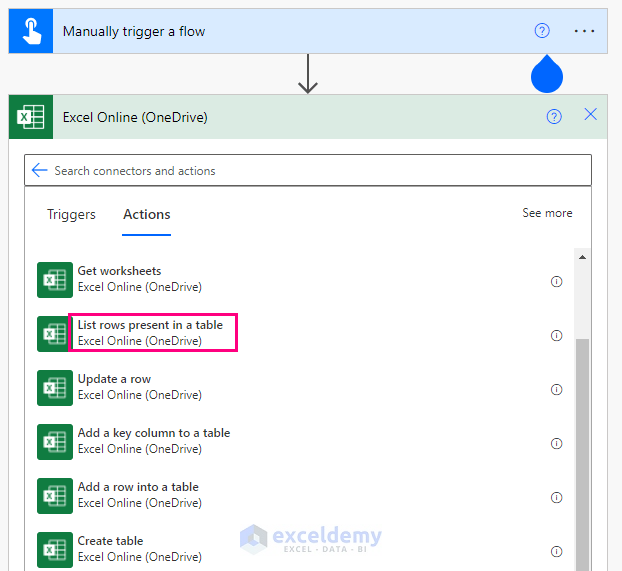Image resolution: width=622 pixels, height=571 pixels.
Task: Click the Manually trigger a flow hand icon
Action: coord(31,31)
